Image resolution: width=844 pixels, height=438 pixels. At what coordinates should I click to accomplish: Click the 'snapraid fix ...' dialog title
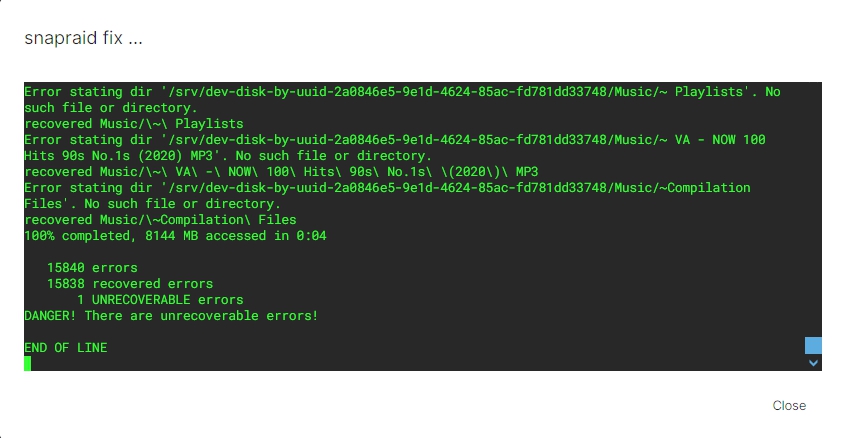coord(85,39)
